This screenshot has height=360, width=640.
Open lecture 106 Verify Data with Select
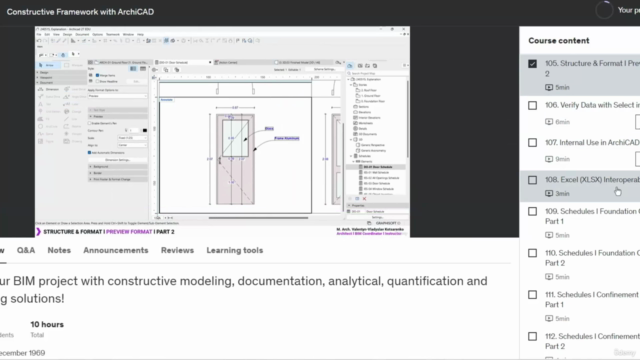592,105
